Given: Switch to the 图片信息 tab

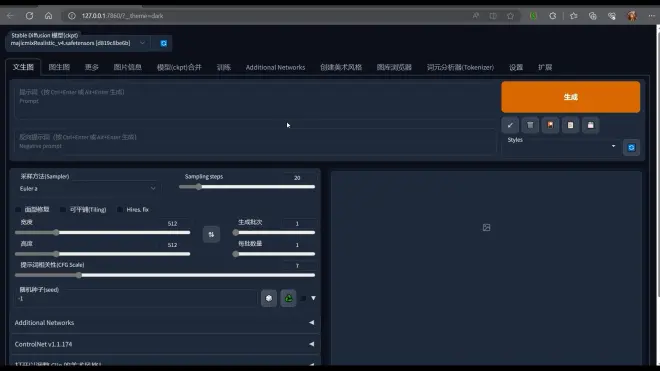Looking at the screenshot, I should [x=128, y=67].
